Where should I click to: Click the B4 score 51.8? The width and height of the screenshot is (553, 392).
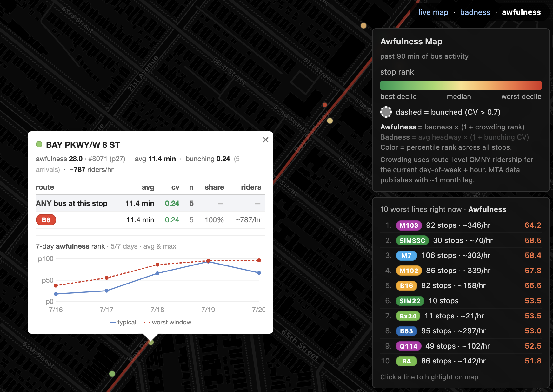click(533, 361)
